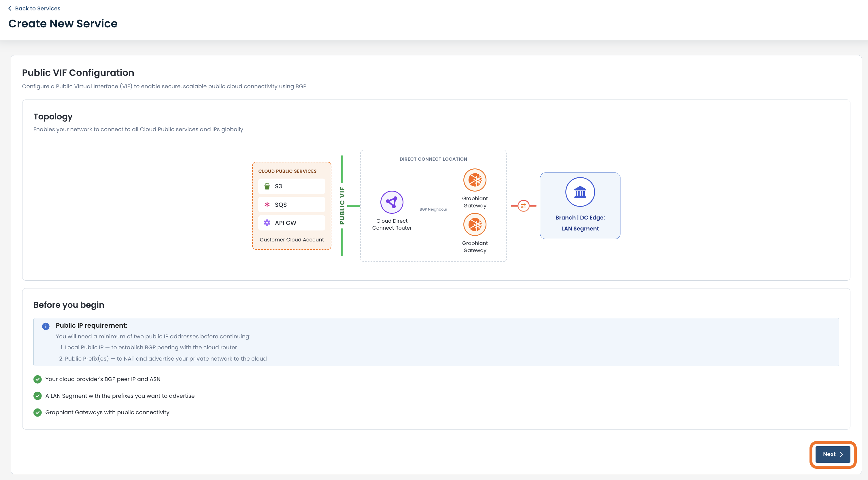Screen dimensions: 868x480
Task: Click the API GW service row
Action: tap(291, 223)
